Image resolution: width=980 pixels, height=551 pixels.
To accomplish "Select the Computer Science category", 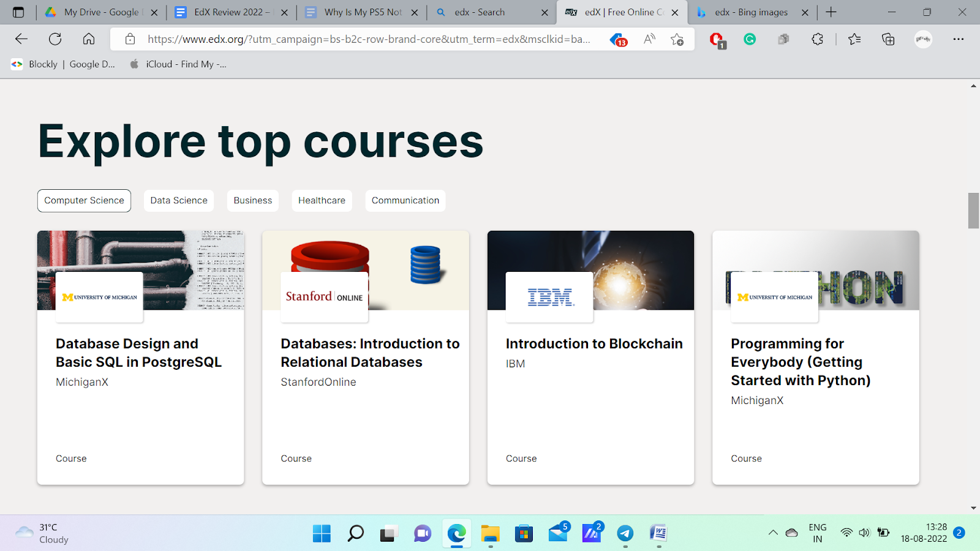I will tap(84, 201).
